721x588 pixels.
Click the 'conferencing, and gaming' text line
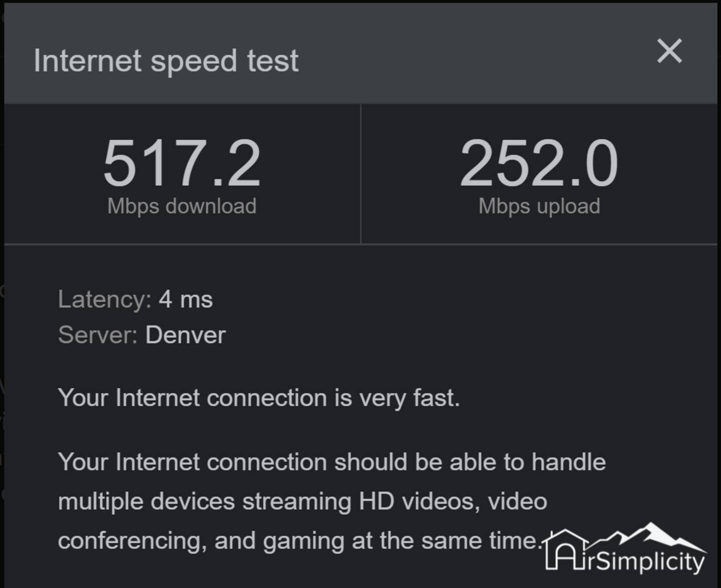click(298, 541)
